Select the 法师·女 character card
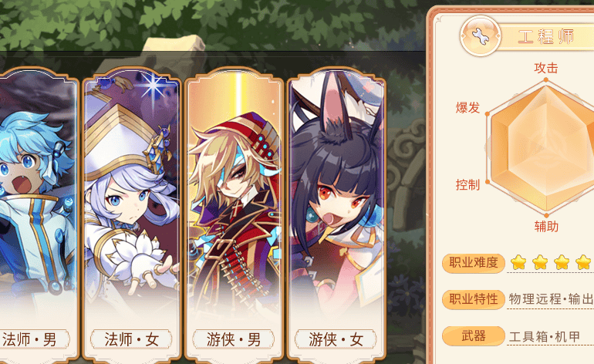This screenshot has width=594, height=364. pyautogui.click(x=131, y=214)
